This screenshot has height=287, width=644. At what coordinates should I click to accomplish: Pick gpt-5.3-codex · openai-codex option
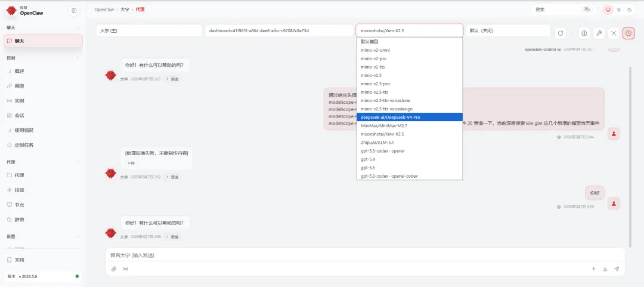click(x=410, y=176)
